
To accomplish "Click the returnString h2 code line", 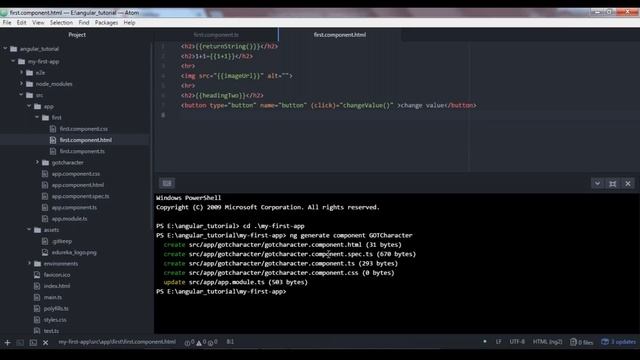I will tap(229, 47).
